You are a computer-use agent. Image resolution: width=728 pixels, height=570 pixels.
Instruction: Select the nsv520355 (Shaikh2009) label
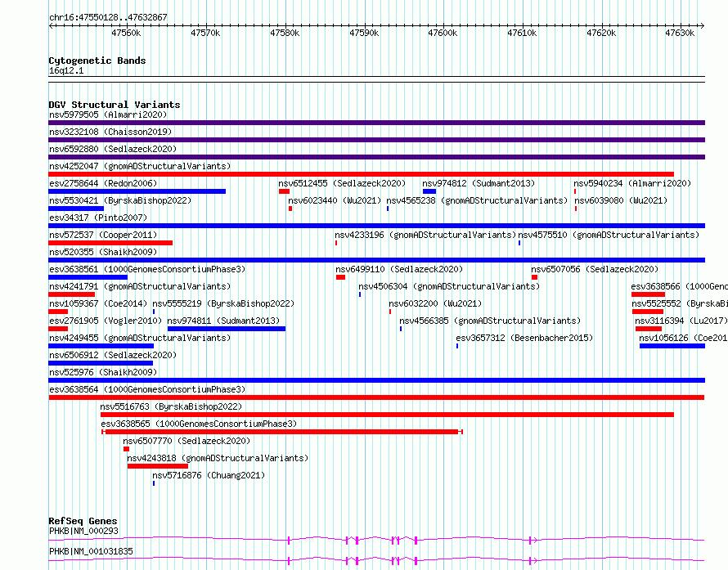(103, 252)
